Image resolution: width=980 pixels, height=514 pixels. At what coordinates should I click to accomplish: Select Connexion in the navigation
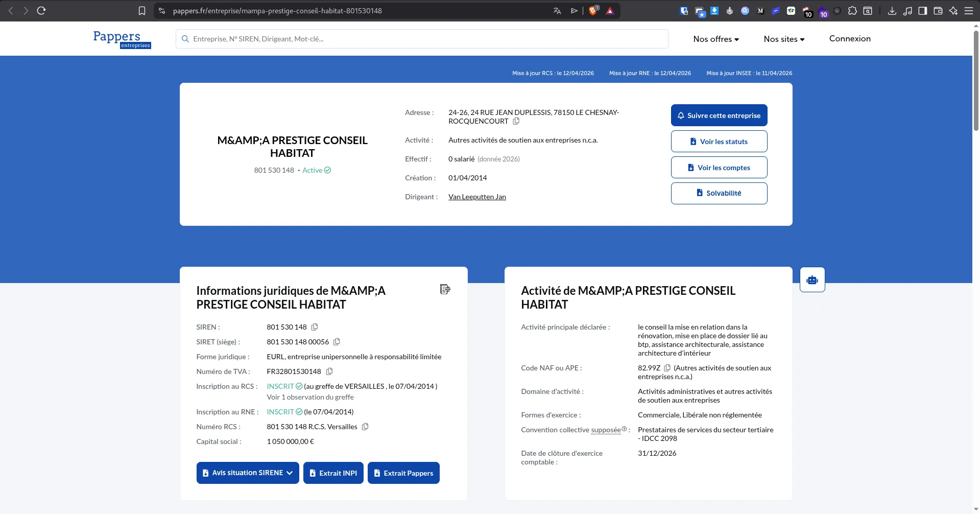[849, 38]
